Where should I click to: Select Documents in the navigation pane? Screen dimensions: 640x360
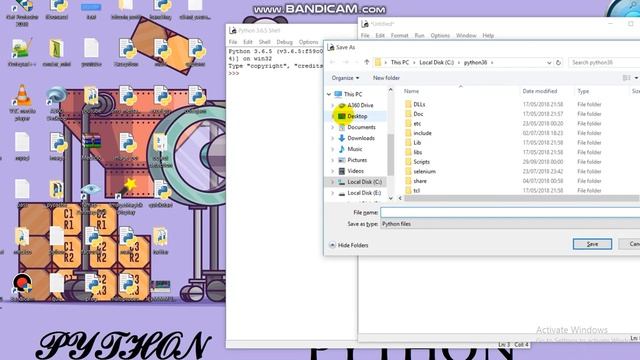tap(361, 127)
